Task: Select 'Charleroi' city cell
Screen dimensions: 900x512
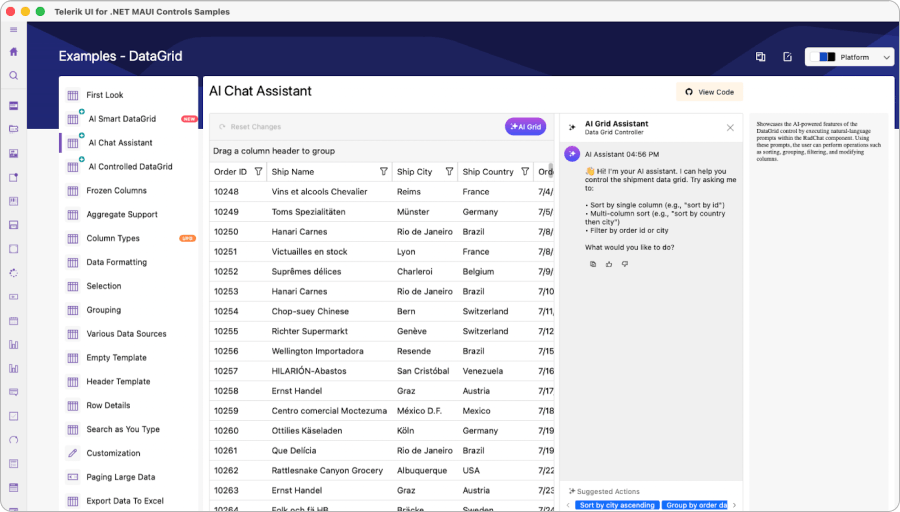Action: [x=425, y=271]
